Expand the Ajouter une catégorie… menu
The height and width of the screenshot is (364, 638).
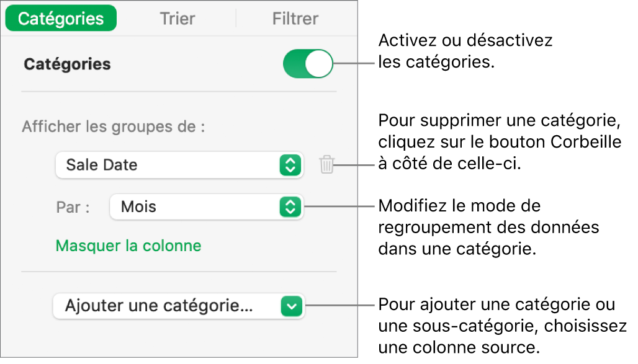coord(179,306)
